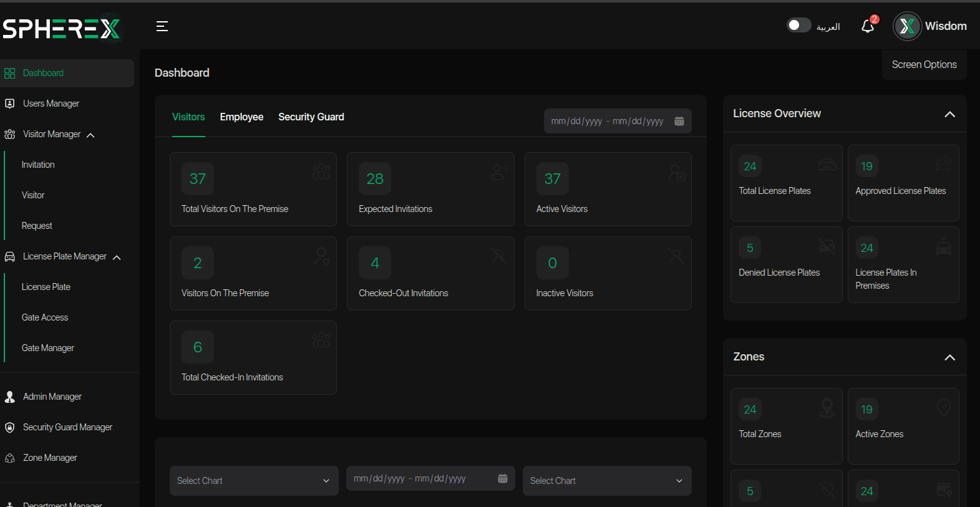The image size is (980, 507).
Task: Open Invitation in the sidebar
Action: point(38,165)
